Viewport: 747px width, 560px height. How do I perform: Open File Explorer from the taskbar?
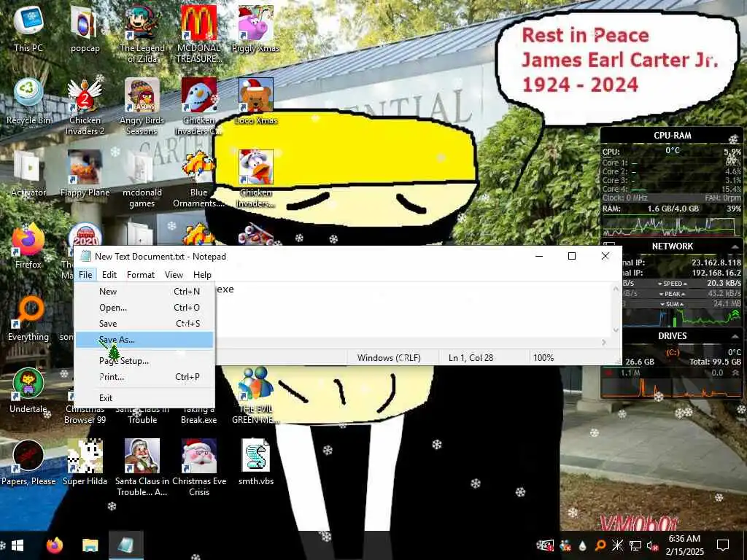[90, 545]
